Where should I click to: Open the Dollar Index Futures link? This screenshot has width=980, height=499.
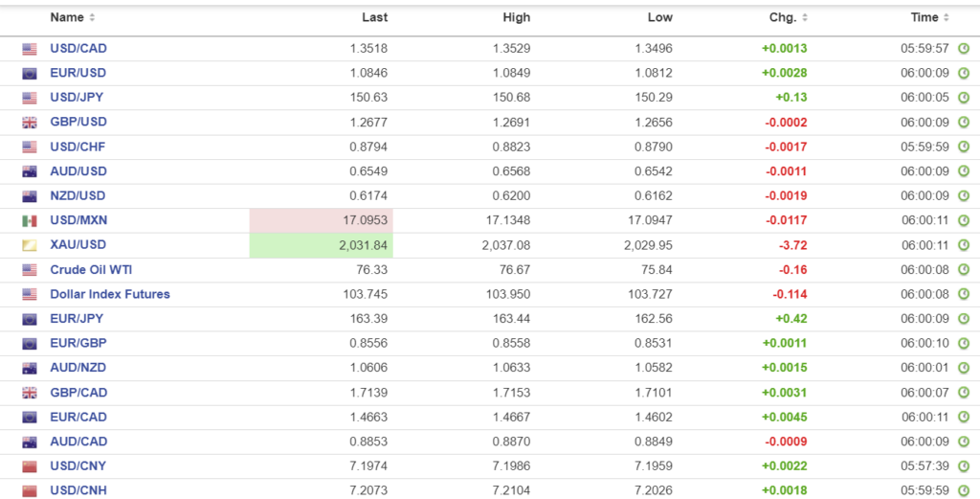110,294
